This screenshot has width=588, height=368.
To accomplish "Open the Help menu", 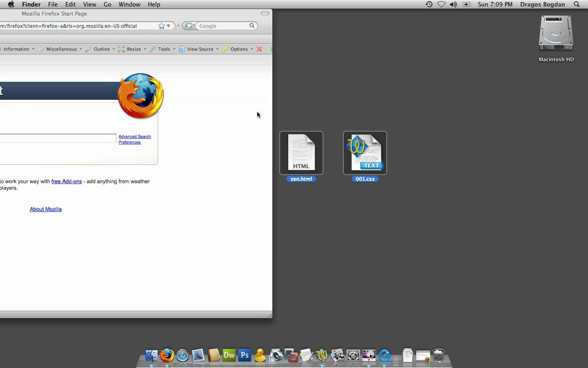I will (154, 5).
